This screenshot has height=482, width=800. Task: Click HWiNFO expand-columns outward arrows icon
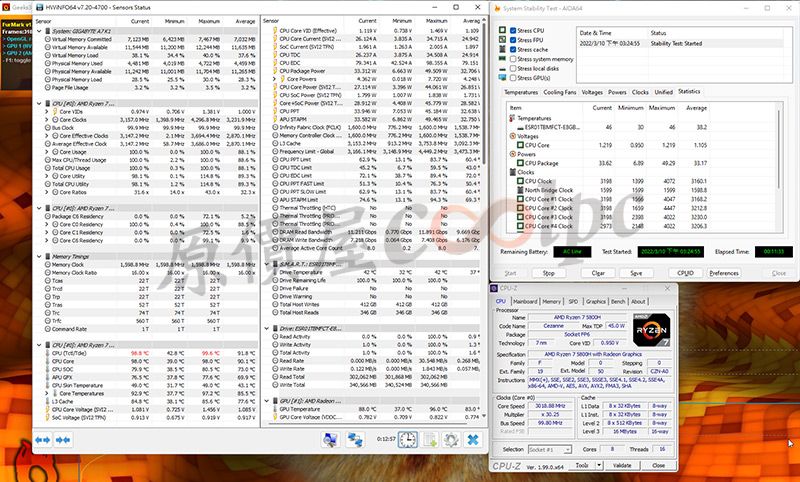pos(43,440)
